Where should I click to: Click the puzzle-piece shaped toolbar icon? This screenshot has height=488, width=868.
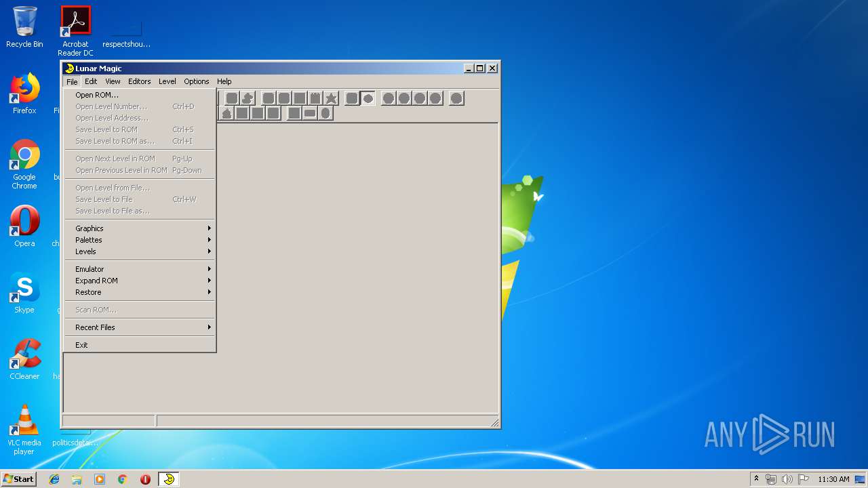pyautogui.click(x=248, y=98)
